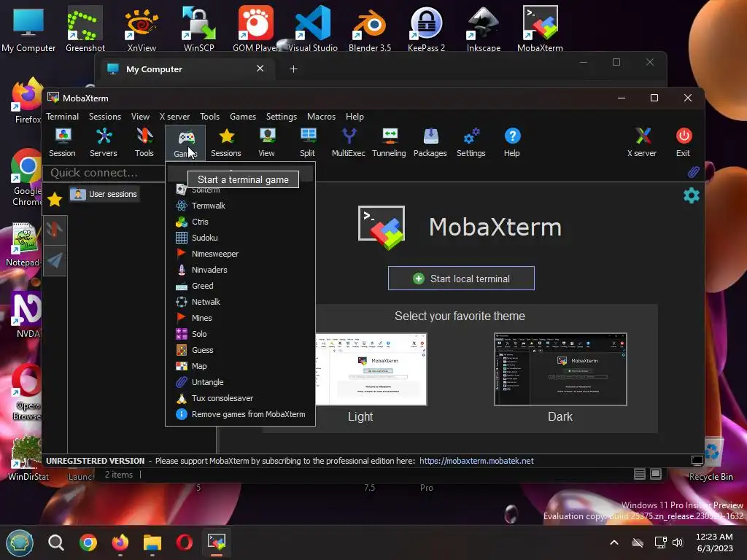Image resolution: width=747 pixels, height=560 pixels.
Task: Open the Sessions menu bar item
Action: pyautogui.click(x=105, y=116)
